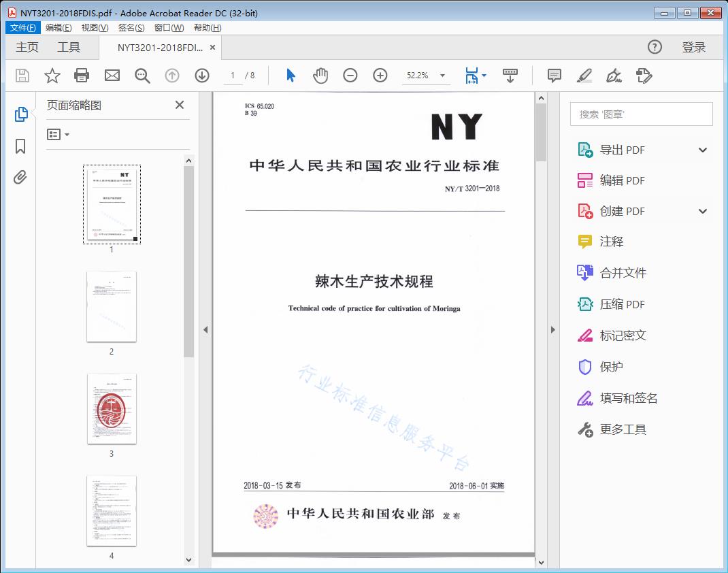Screen dimensions: 728x573
Task: Go to next page arrow
Action: point(202,76)
